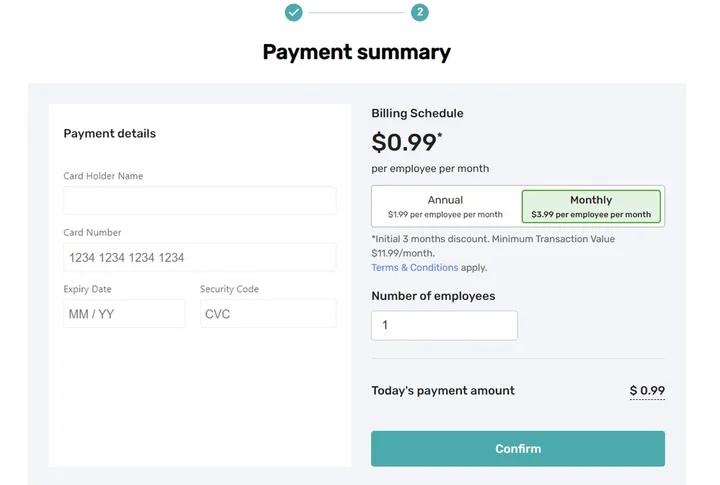Open the Terms & Conditions link

coord(415,268)
